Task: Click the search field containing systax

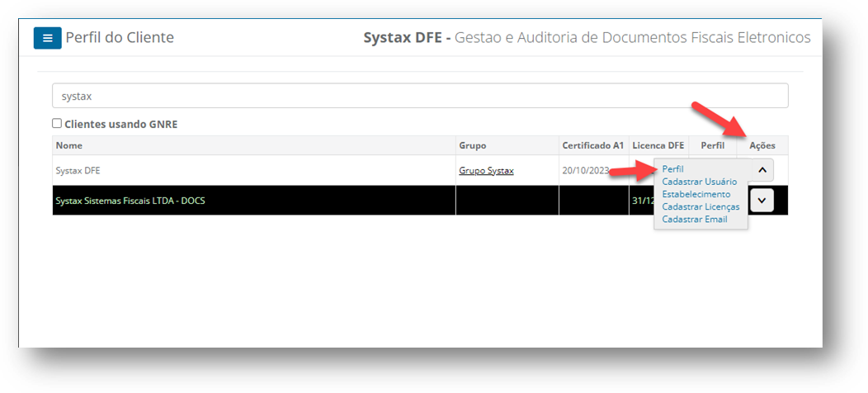Action: coord(420,96)
